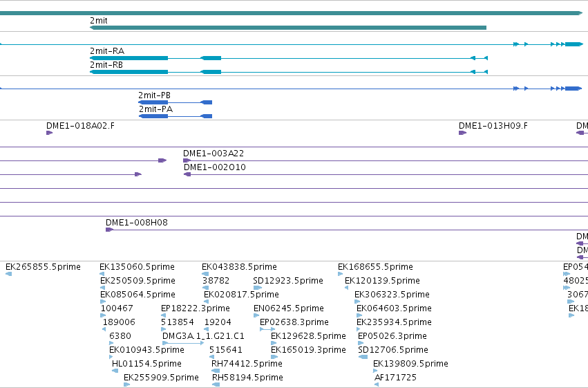
Task: Select the EK250509.5prime EST label
Action: [x=137, y=281]
